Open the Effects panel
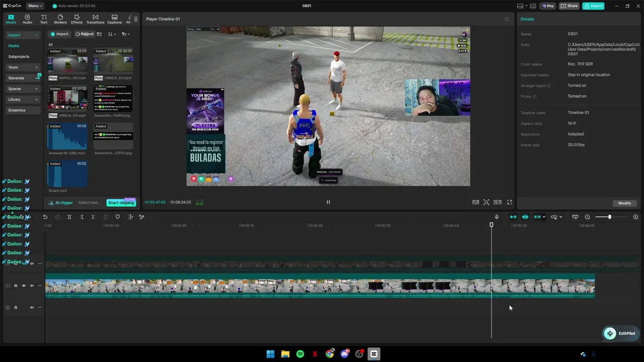This screenshot has height=362, width=644. pyautogui.click(x=76, y=19)
